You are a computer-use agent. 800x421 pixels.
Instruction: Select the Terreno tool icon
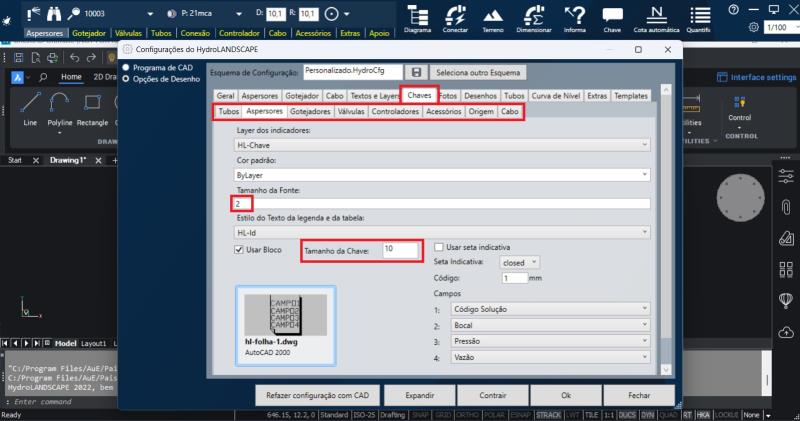pyautogui.click(x=494, y=17)
